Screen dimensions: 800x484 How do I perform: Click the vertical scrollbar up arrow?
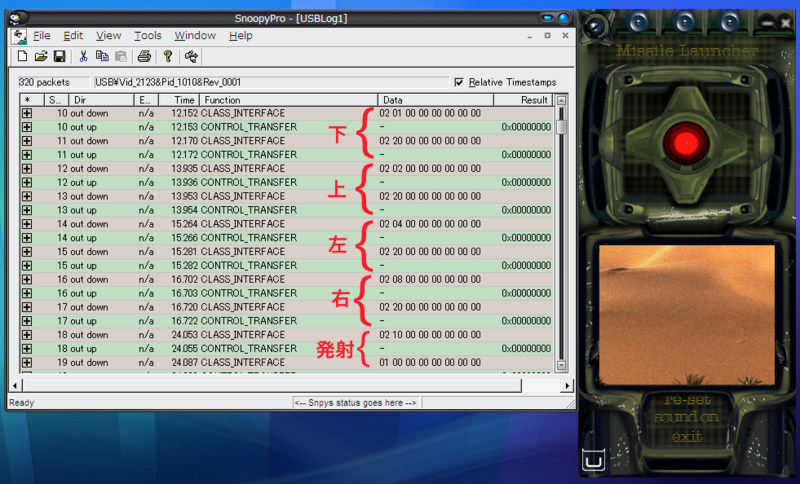(x=561, y=100)
